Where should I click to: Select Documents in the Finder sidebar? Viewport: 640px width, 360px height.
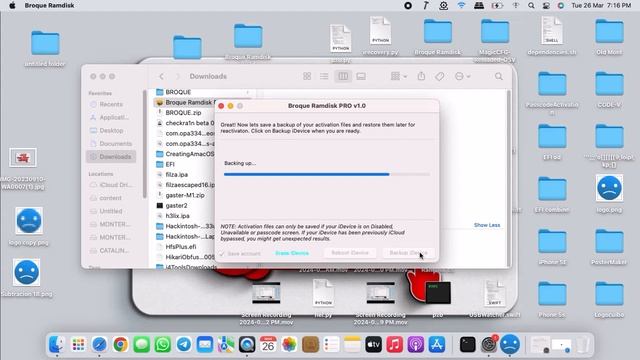[x=111, y=144]
